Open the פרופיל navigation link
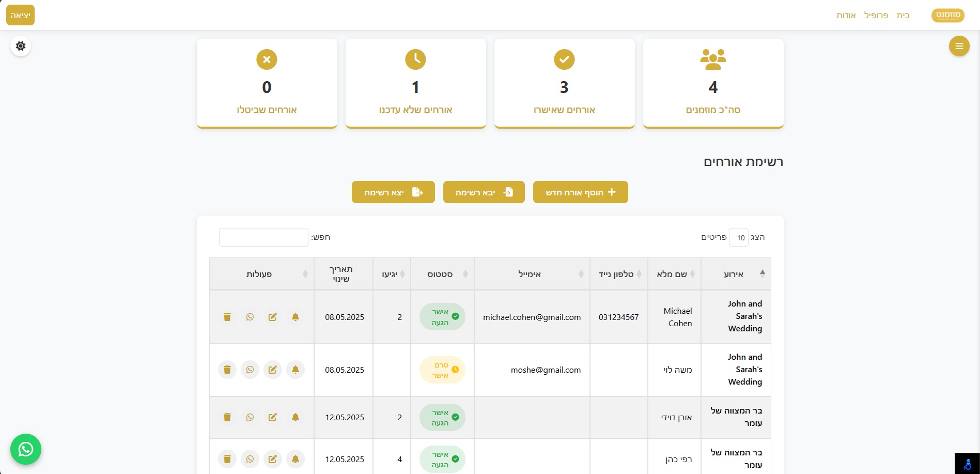Screen dimensions: 980x474 876,16
